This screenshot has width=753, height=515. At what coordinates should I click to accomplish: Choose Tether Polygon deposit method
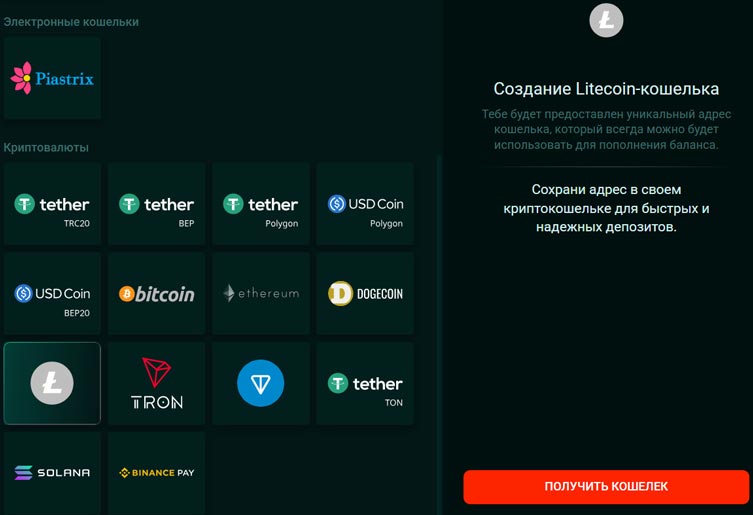click(x=261, y=204)
